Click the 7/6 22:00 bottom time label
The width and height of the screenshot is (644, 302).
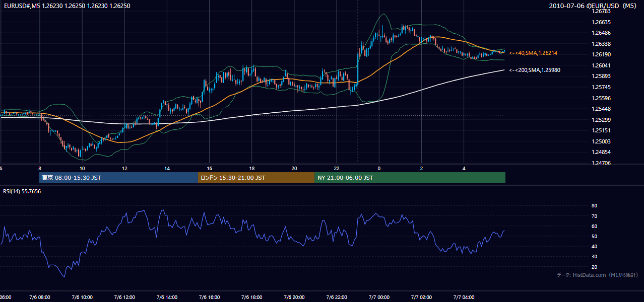(336, 297)
